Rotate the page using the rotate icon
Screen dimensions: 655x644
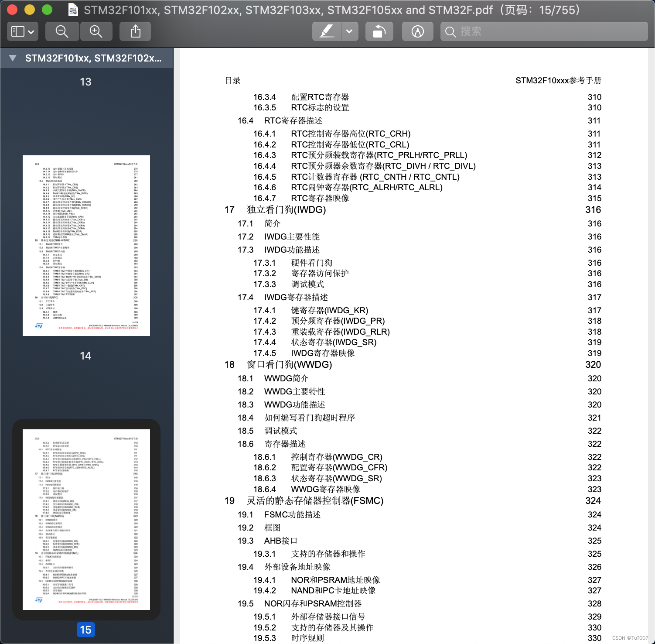(x=379, y=31)
